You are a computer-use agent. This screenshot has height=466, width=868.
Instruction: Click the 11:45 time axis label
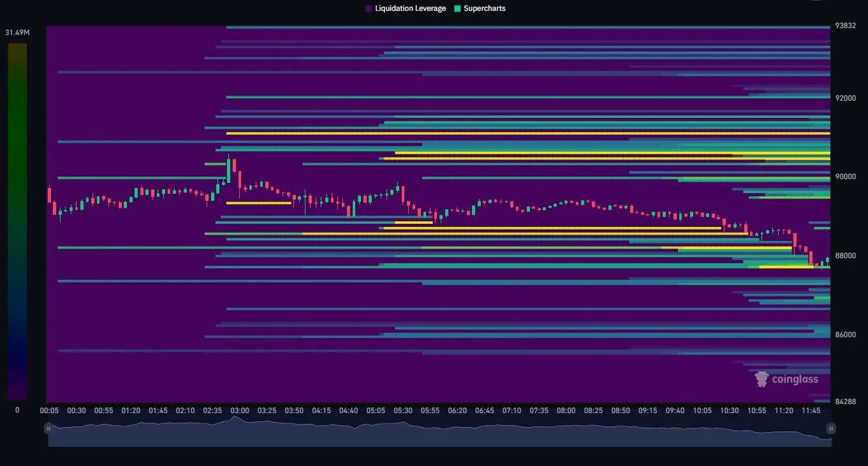(x=811, y=411)
